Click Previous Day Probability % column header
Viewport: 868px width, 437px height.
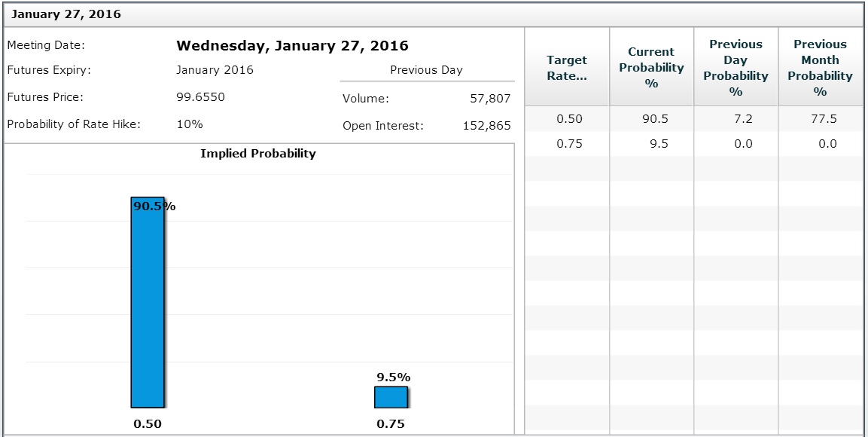tap(736, 68)
